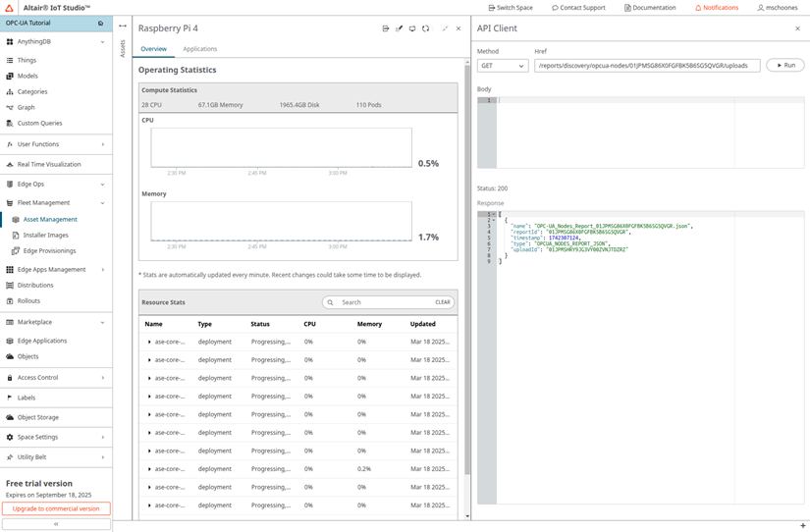Screen dimensions: 810x532
Task: Open Object Storage in sidebar
Action: (x=38, y=417)
